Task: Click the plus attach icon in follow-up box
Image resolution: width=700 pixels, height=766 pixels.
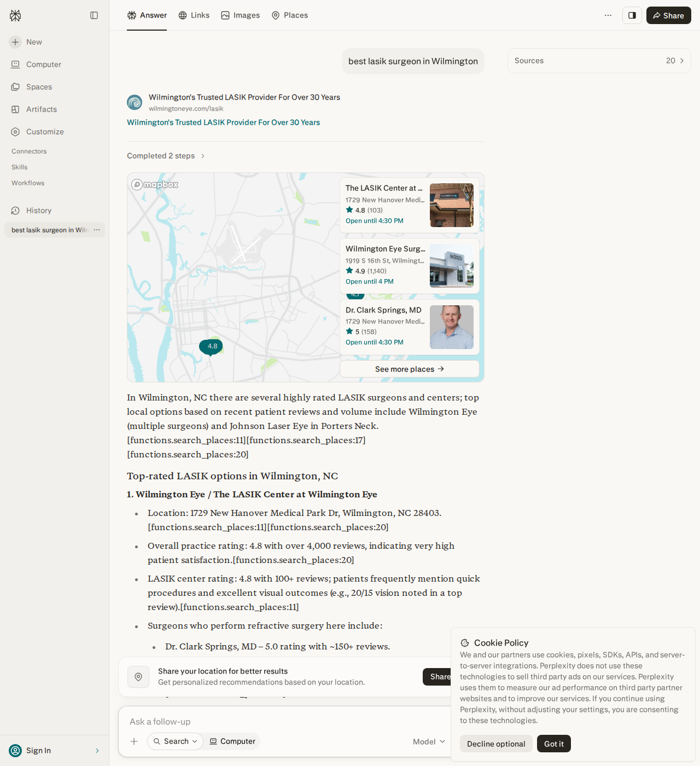Action: click(134, 741)
